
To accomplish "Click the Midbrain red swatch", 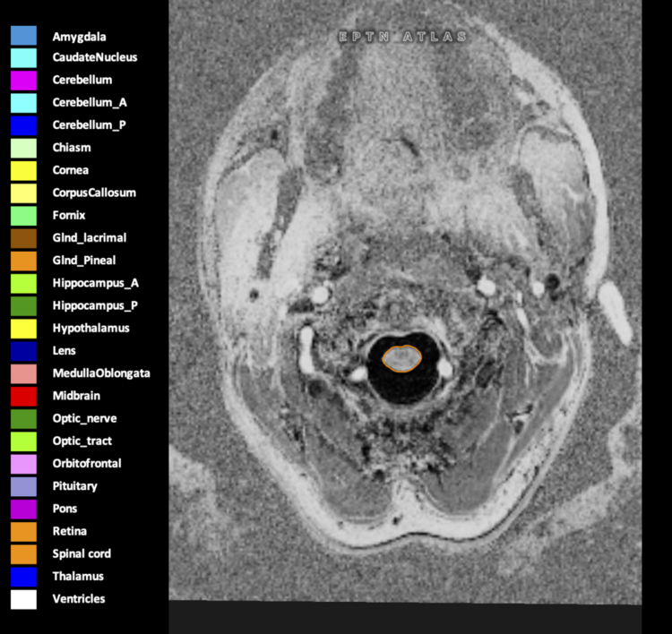I will (x=23, y=396).
